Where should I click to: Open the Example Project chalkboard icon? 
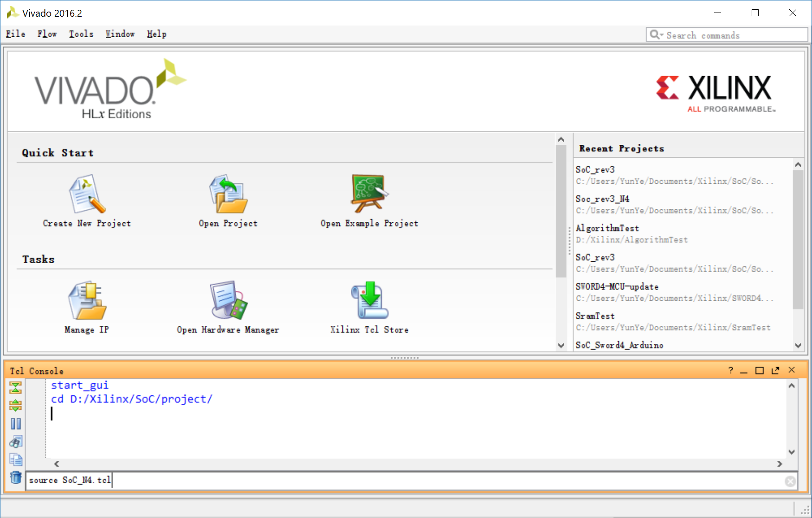pos(369,193)
